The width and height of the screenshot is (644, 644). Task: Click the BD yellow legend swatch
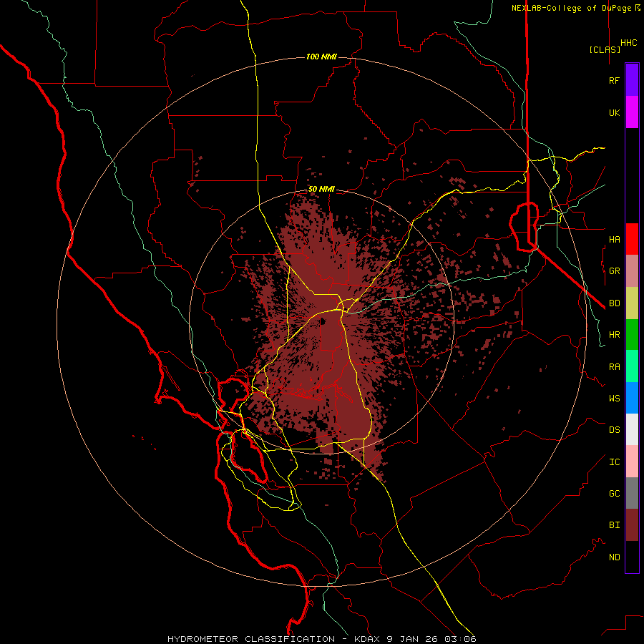[x=632, y=303]
